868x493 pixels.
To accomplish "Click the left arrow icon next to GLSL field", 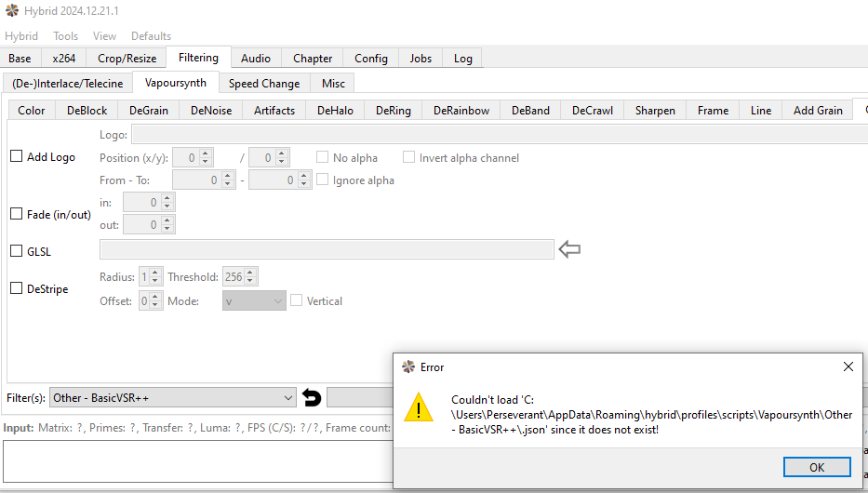I will [568, 249].
